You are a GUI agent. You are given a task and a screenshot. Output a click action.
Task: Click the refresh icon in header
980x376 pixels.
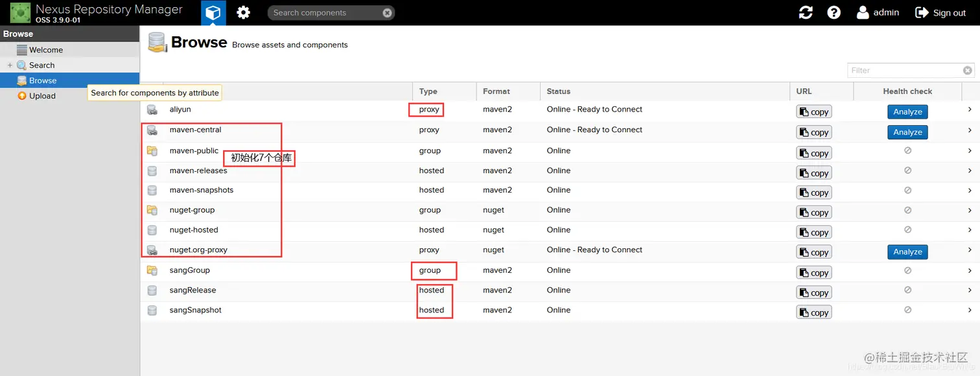[806, 12]
